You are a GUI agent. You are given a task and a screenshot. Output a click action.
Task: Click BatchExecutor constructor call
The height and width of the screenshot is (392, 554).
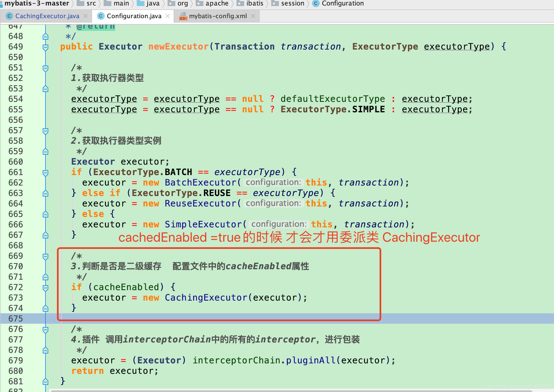200,183
